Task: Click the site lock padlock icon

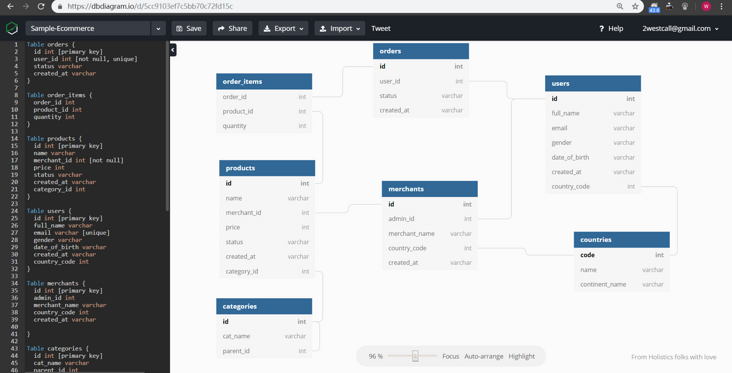Action: [60, 7]
